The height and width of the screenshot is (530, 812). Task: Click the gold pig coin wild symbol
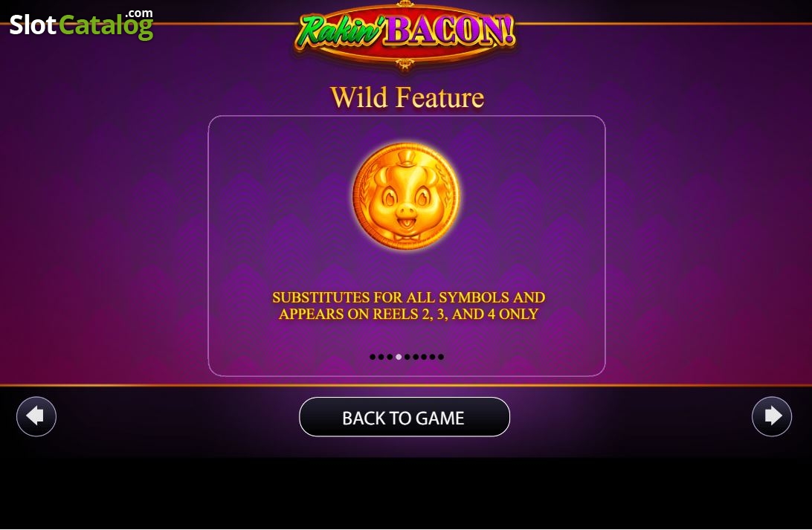click(406, 196)
